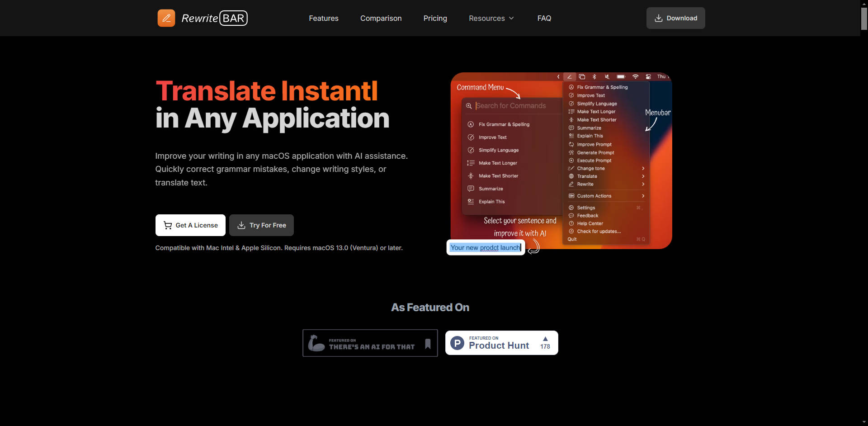Click the Product Hunt upvote triangle

coord(545,339)
